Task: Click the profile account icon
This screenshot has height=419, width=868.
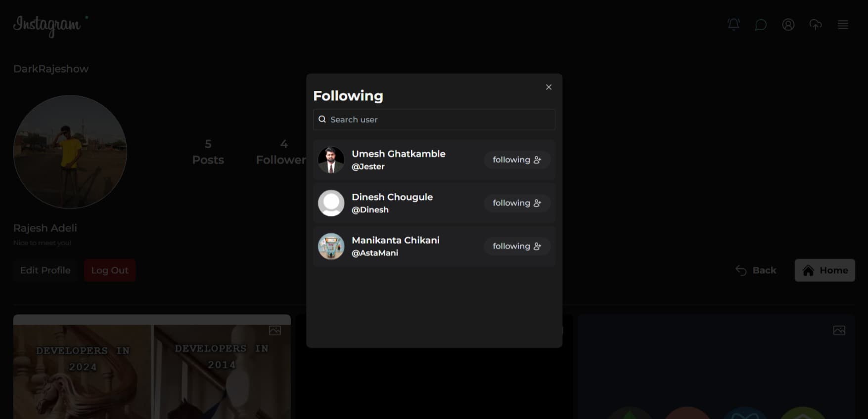Action: pos(788,25)
